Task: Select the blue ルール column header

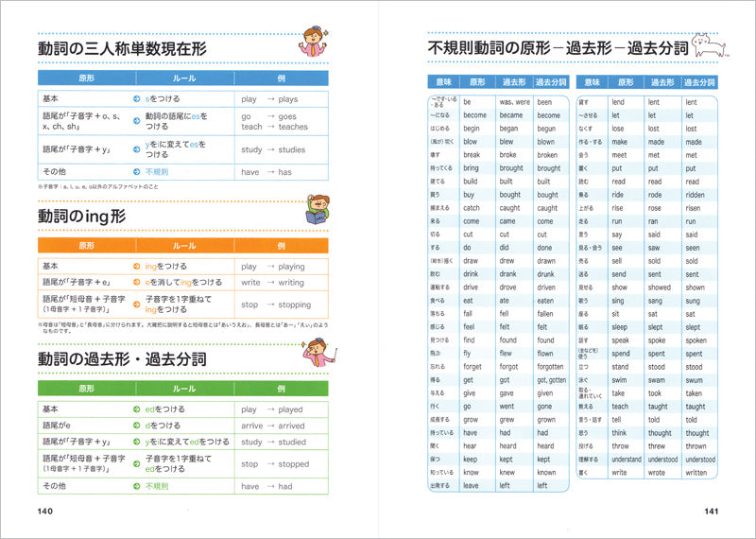Action: pyautogui.click(x=184, y=78)
